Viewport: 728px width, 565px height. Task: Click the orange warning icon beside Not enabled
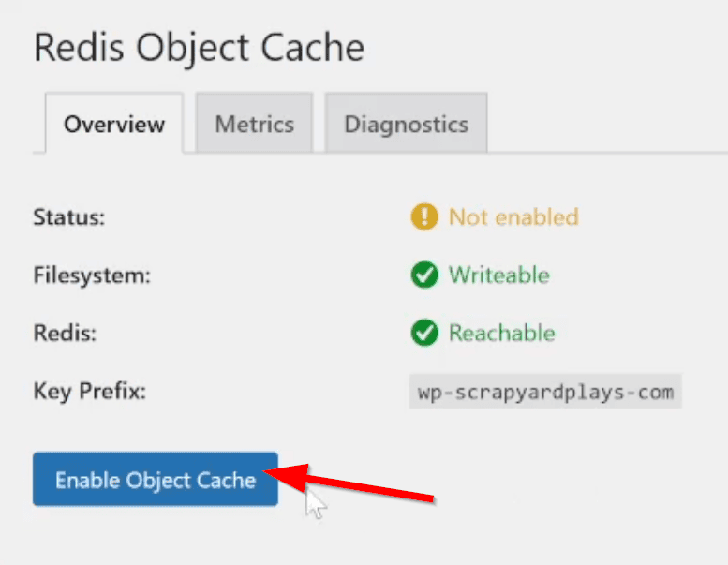tap(424, 217)
